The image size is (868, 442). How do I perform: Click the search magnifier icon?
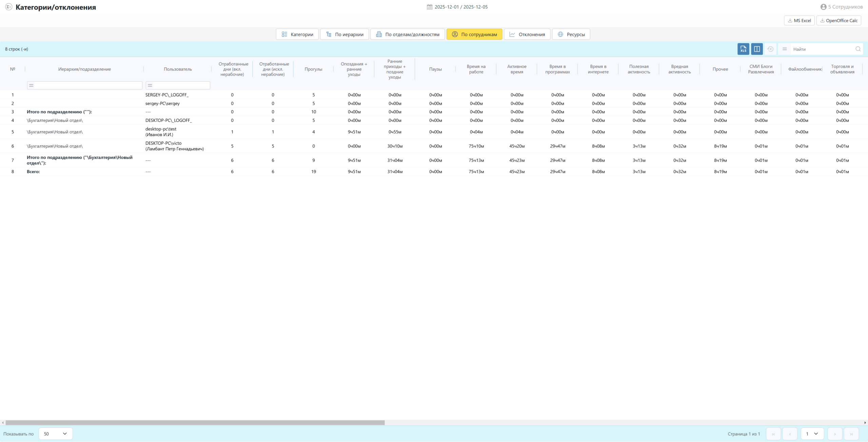[x=858, y=49]
